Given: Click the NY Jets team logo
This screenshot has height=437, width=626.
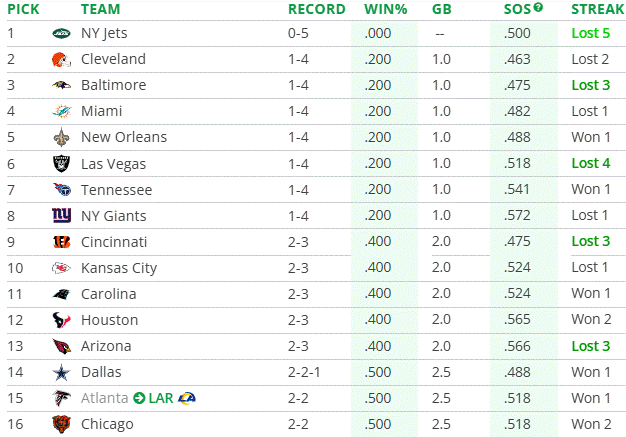Looking at the screenshot, I should tap(62, 33).
